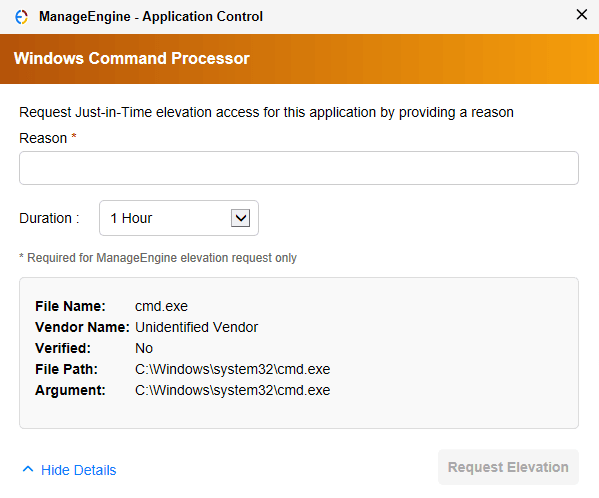The image size is (599, 498).
Task: Click the ManageEngine - Application Control window title
Action: click(x=151, y=17)
